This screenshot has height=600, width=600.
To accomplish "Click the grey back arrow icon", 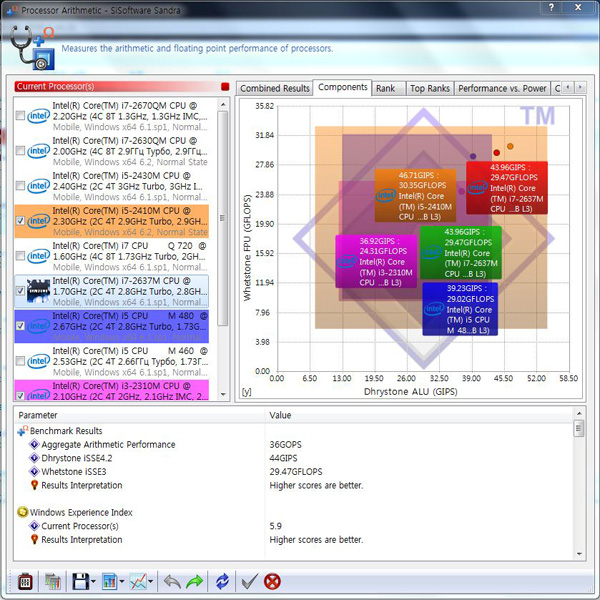I will click(x=172, y=582).
